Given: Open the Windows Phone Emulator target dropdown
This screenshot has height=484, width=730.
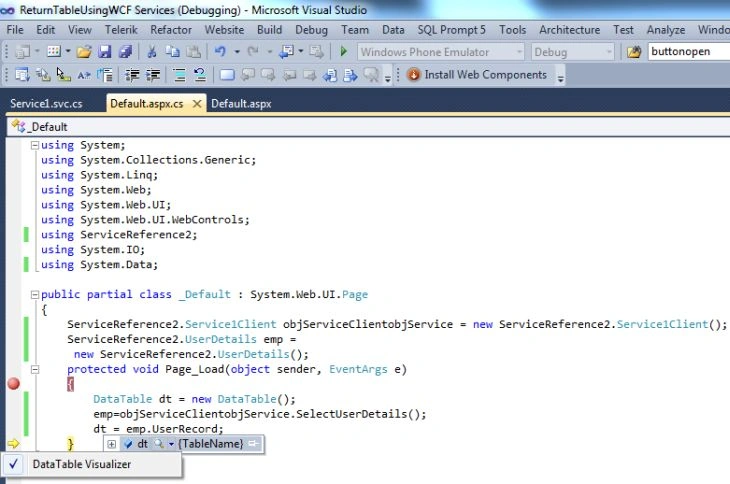Looking at the screenshot, I should 519,52.
